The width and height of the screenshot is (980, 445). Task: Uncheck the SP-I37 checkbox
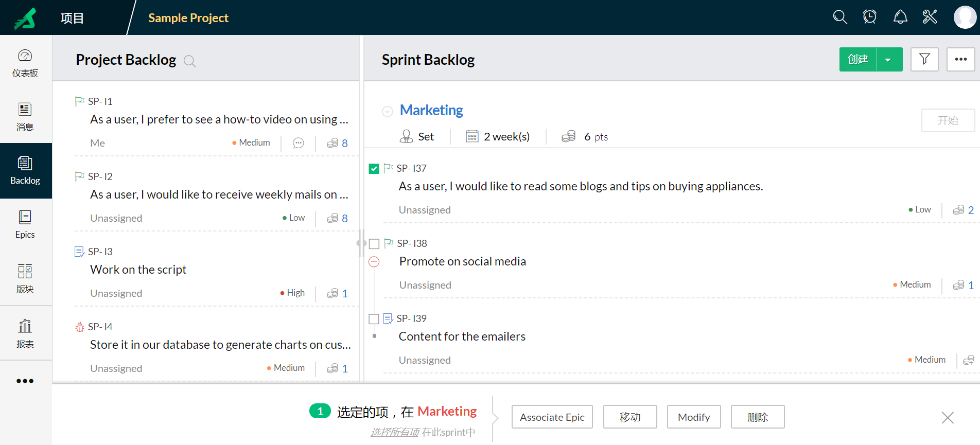point(374,169)
